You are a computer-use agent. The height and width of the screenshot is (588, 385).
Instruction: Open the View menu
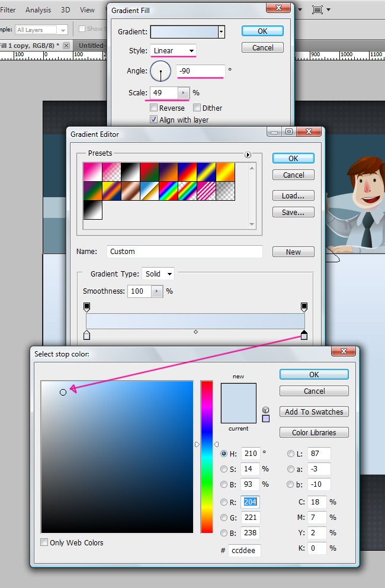coord(87,10)
